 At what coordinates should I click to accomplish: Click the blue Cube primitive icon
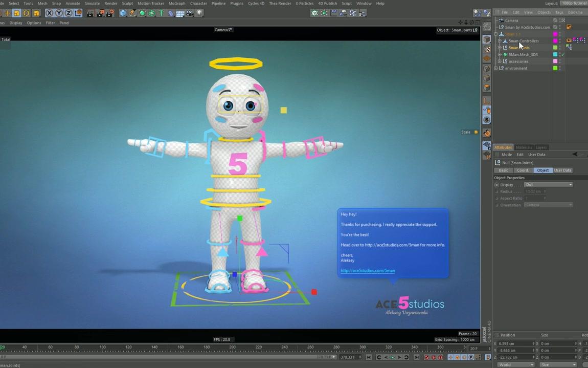(x=123, y=13)
